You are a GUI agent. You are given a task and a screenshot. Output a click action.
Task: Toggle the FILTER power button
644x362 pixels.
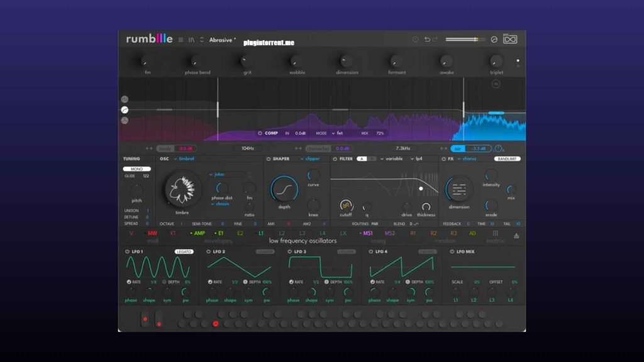(335, 159)
